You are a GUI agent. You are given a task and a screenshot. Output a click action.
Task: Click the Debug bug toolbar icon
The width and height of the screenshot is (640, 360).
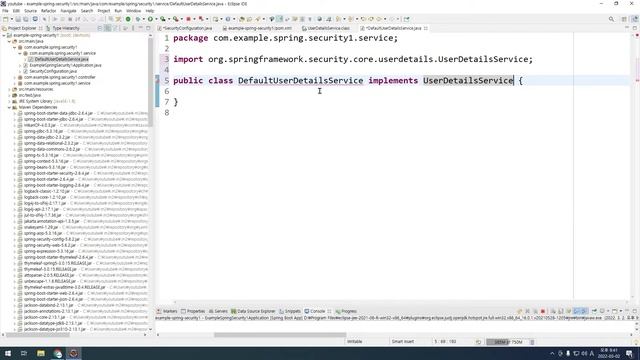[x=138, y=19]
